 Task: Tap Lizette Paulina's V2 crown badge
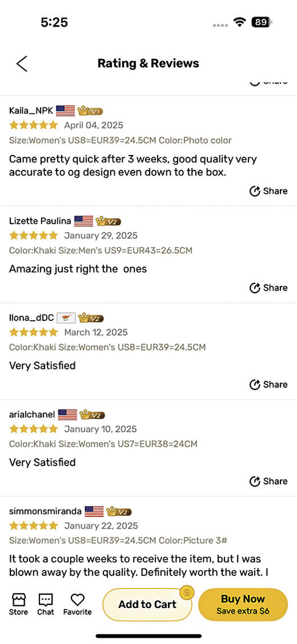coord(108,221)
